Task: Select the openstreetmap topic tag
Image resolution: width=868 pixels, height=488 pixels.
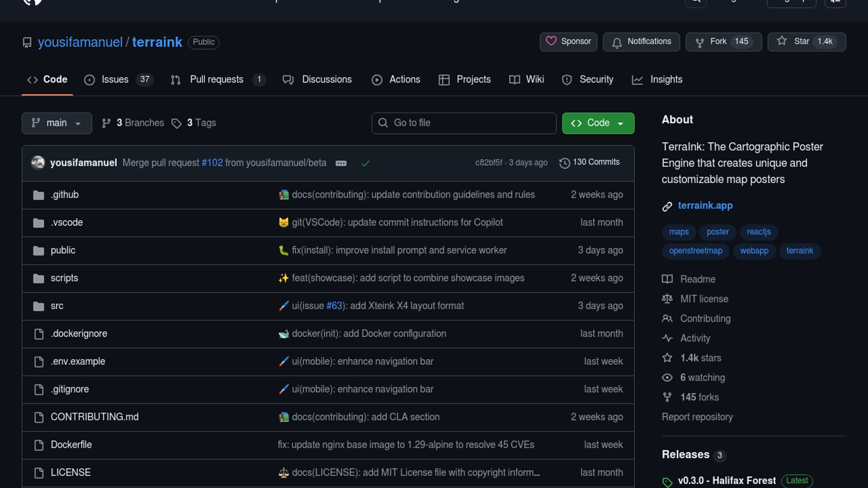Action: point(695,251)
